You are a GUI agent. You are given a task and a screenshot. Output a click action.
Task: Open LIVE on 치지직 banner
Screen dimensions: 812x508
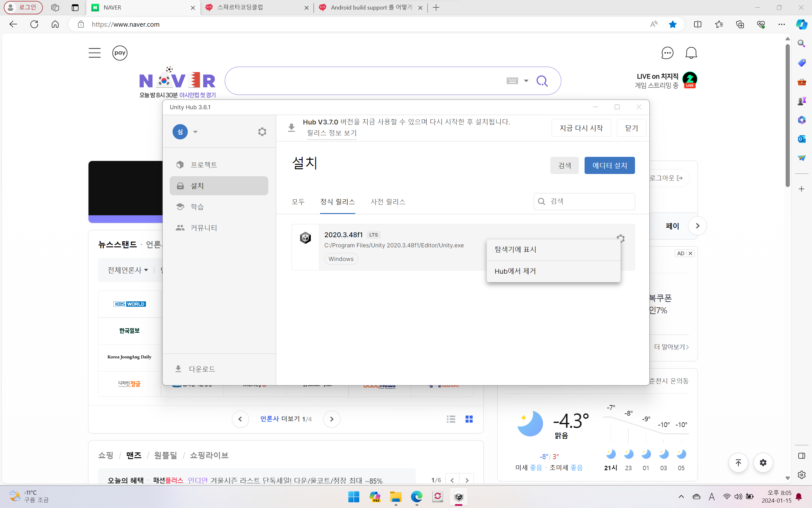click(x=666, y=81)
